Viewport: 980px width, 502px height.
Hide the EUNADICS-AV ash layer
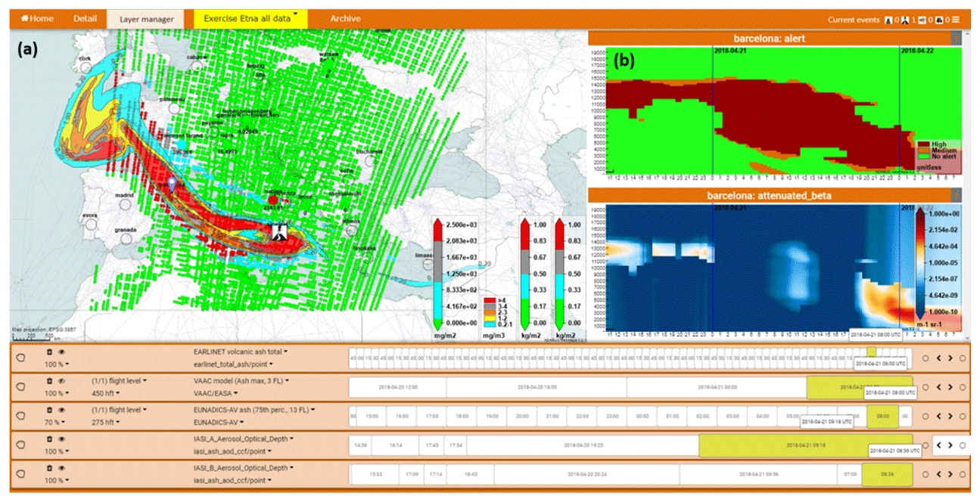point(61,410)
